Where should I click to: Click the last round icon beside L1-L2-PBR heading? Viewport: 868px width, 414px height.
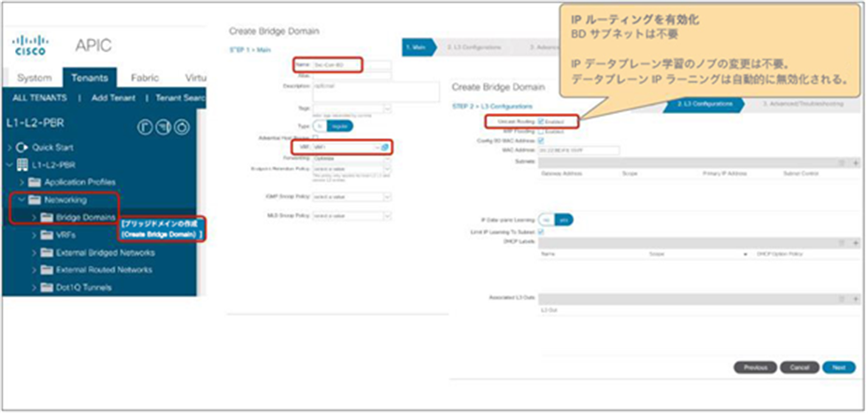click(x=181, y=127)
